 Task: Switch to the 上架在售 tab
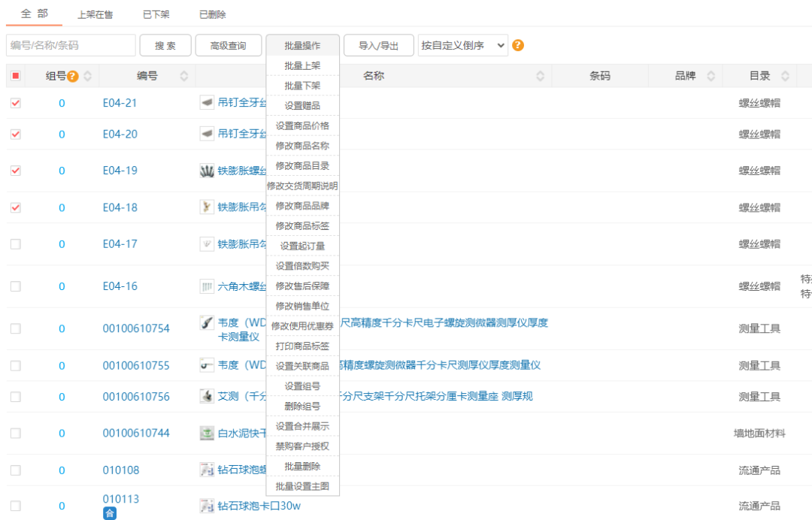point(95,14)
